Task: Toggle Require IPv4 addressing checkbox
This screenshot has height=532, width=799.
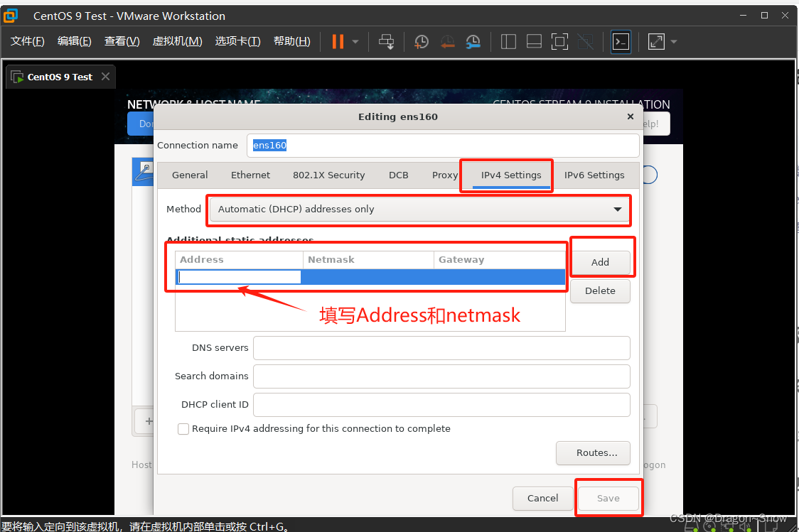Action: click(x=183, y=429)
